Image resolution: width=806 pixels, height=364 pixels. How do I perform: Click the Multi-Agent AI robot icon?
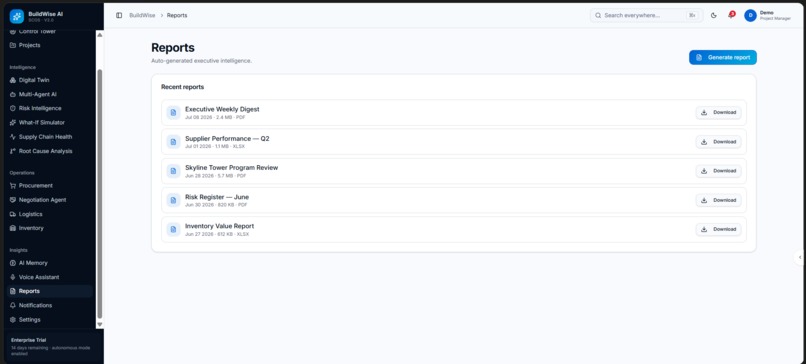(x=13, y=95)
